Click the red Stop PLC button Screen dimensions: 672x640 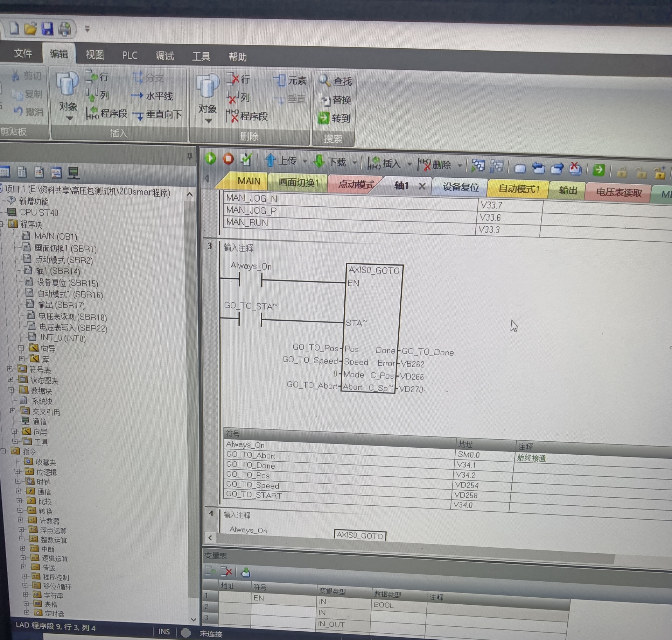pos(228,159)
